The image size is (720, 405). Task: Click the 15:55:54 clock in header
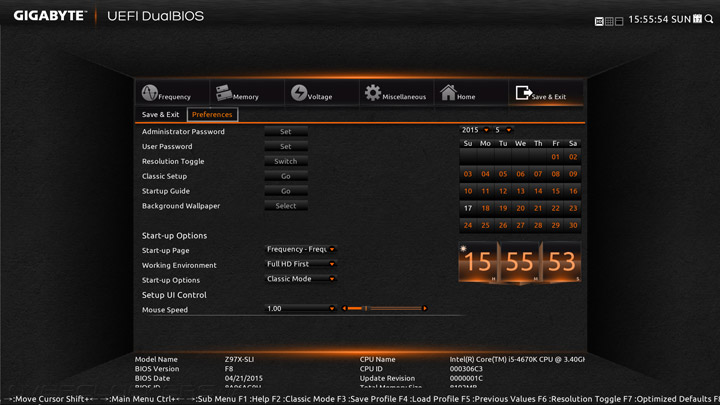click(x=648, y=19)
